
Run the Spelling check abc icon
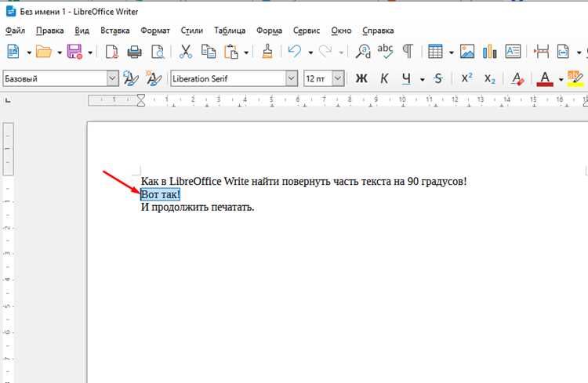(385, 52)
